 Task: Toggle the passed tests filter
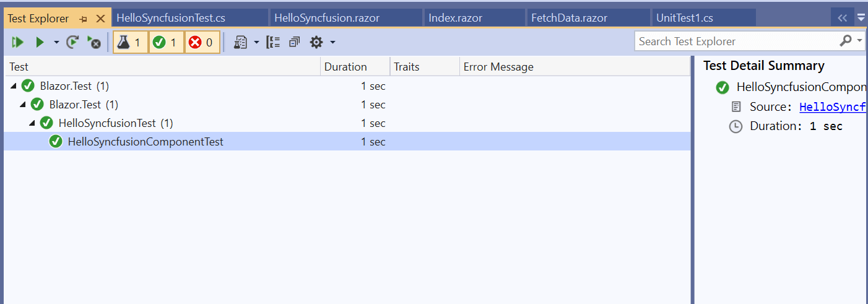pyautogui.click(x=166, y=42)
